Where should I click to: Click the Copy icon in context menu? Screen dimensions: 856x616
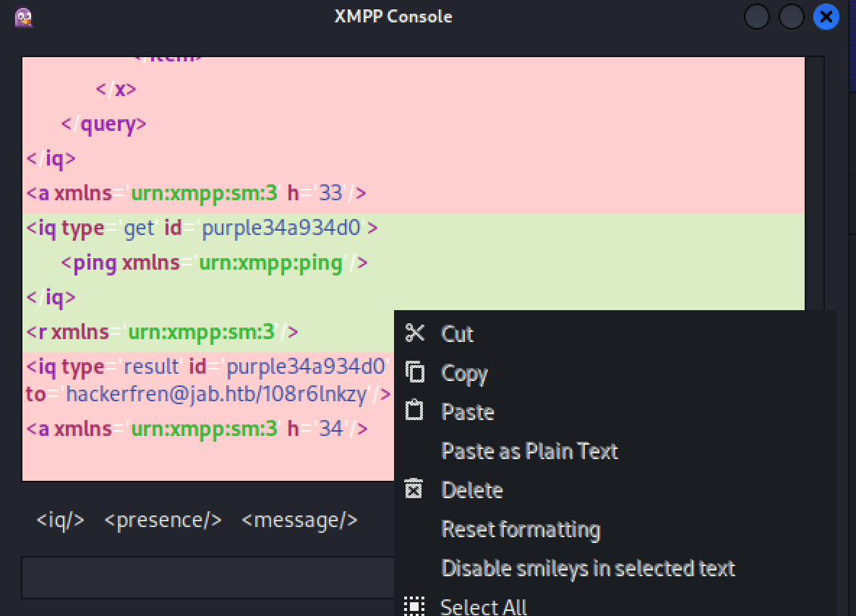pyautogui.click(x=415, y=373)
